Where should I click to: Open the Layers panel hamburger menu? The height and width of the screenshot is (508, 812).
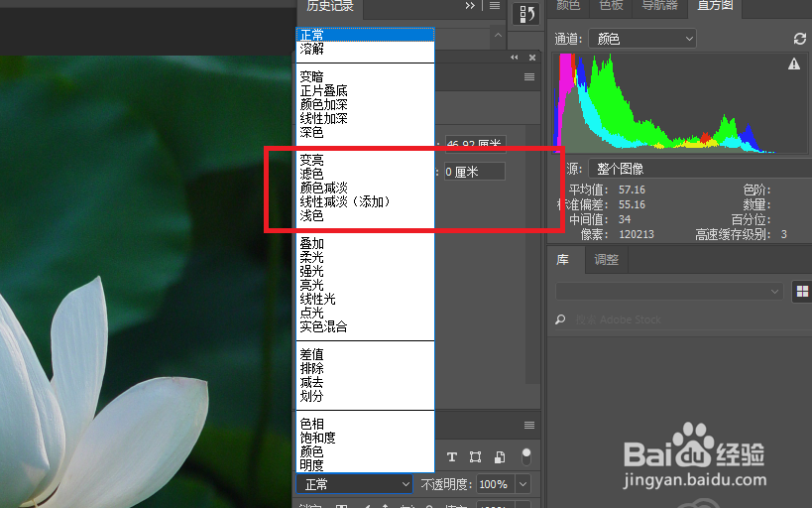point(529,425)
